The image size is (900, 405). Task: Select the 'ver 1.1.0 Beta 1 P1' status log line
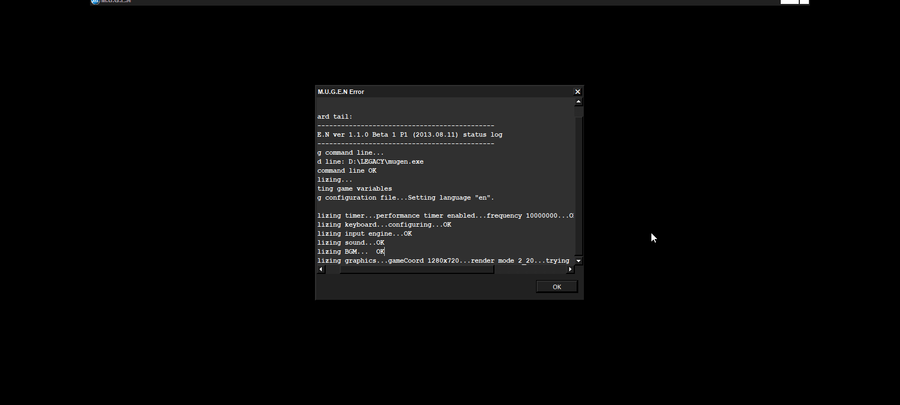point(410,135)
